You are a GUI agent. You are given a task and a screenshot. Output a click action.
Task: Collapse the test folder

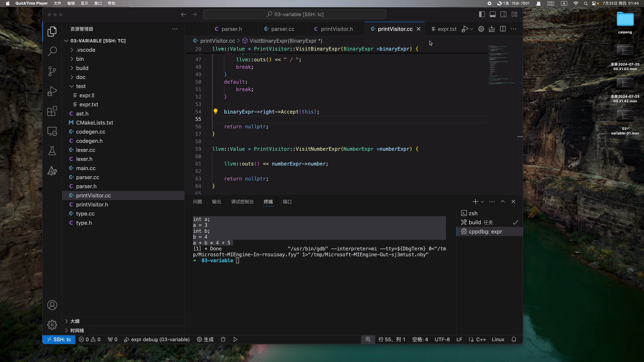(80, 86)
